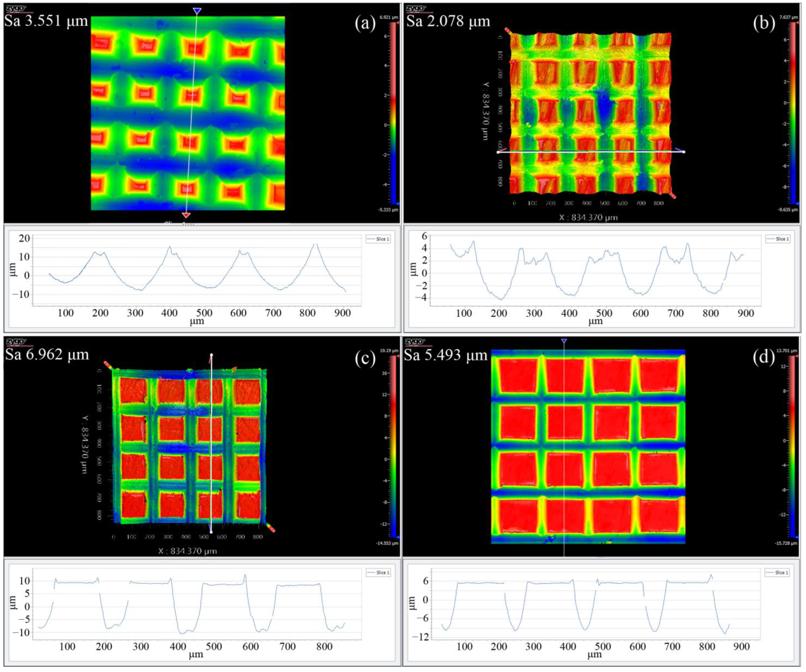Click right endpoint of slice line in panel (b)

point(684,152)
